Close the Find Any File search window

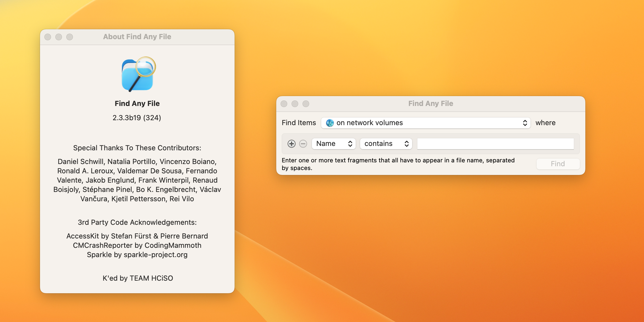(x=284, y=104)
